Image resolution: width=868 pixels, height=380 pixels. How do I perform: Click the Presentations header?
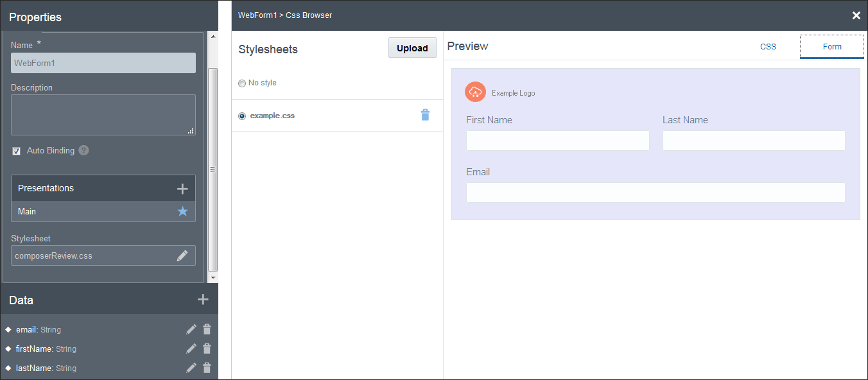point(103,188)
